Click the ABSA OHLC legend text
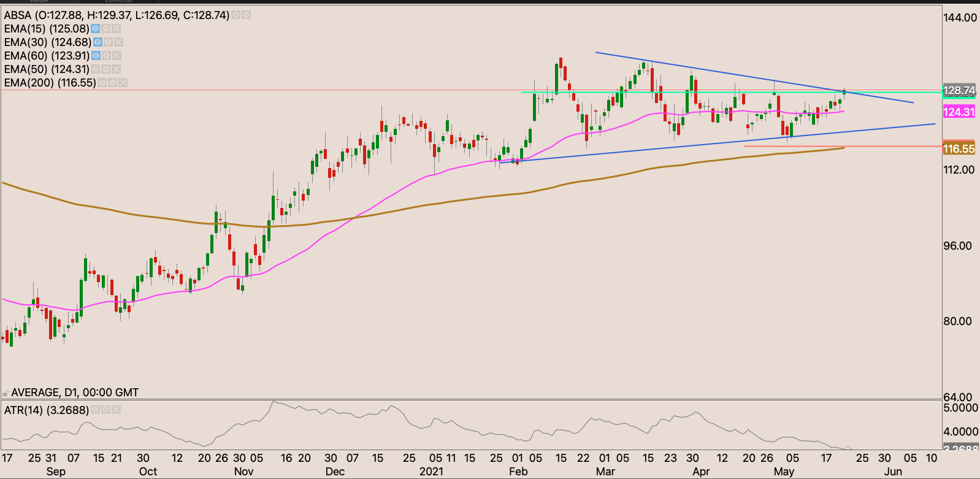The height and width of the screenshot is (479, 980). click(x=117, y=15)
